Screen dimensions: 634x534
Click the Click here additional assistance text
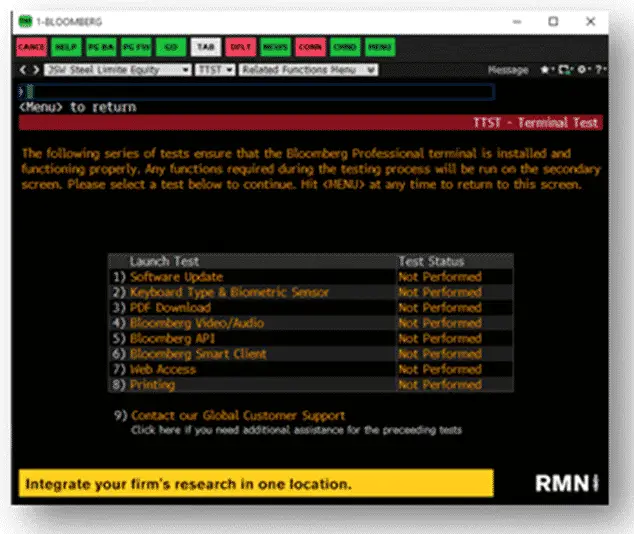point(296,430)
